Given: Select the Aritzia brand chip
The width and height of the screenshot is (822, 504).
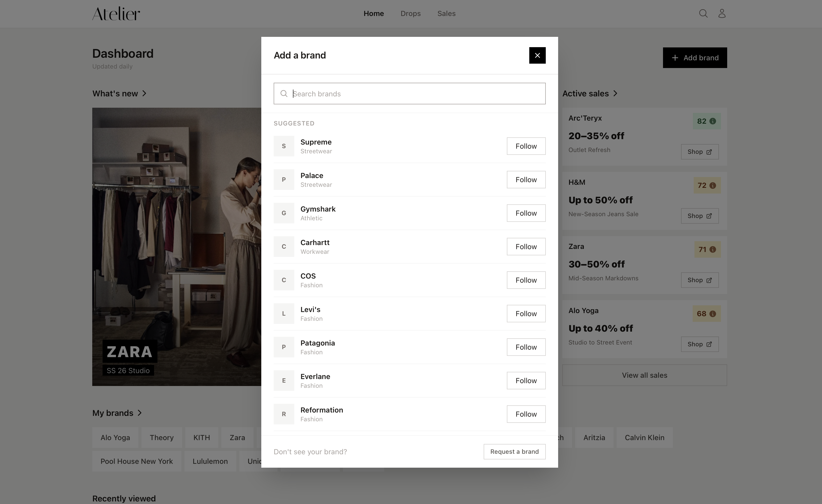Looking at the screenshot, I should [594, 438].
